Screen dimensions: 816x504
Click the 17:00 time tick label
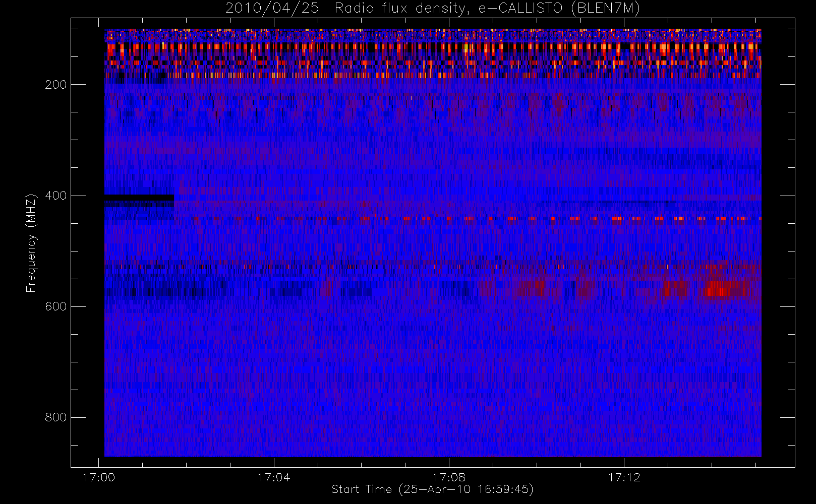98,477
